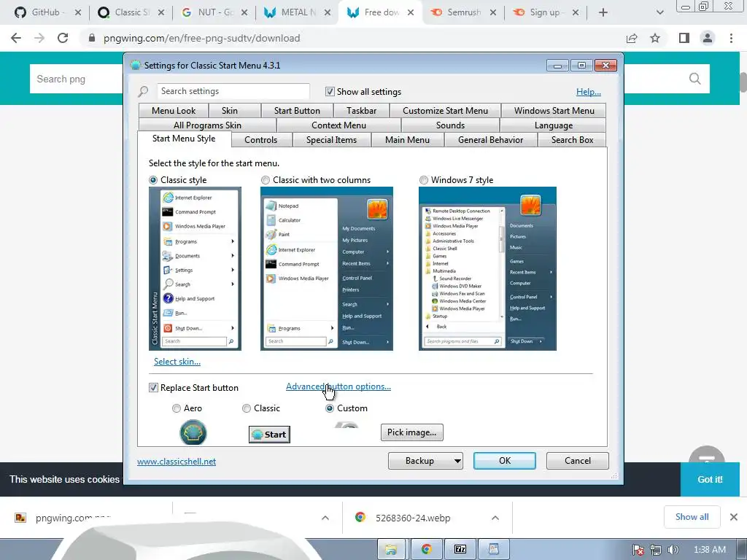
Task: Switch to the Menu Look tab
Action: 174,111
